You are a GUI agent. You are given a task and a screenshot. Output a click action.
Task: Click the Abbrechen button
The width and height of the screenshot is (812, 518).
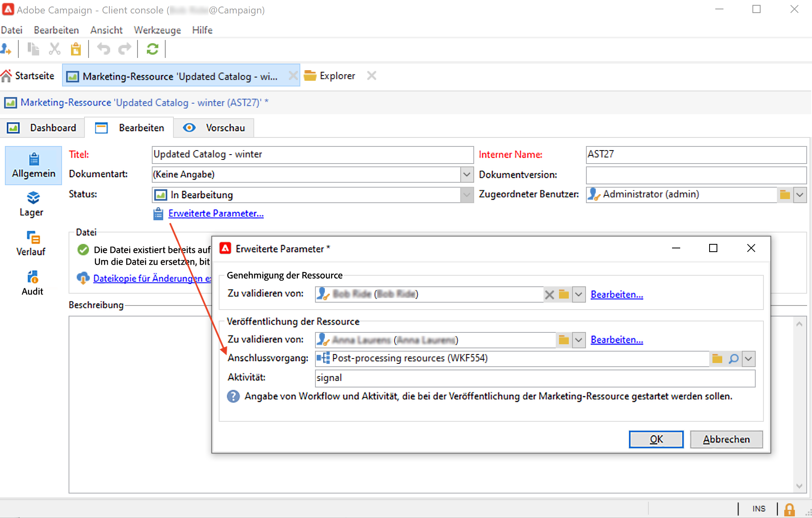(x=726, y=439)
